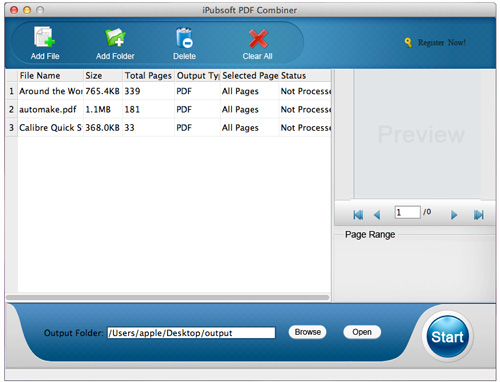Image resolution: width=500 pixels, height=382 pixels.
Task: Click the Output Folder path field
Action: (191, 333)
